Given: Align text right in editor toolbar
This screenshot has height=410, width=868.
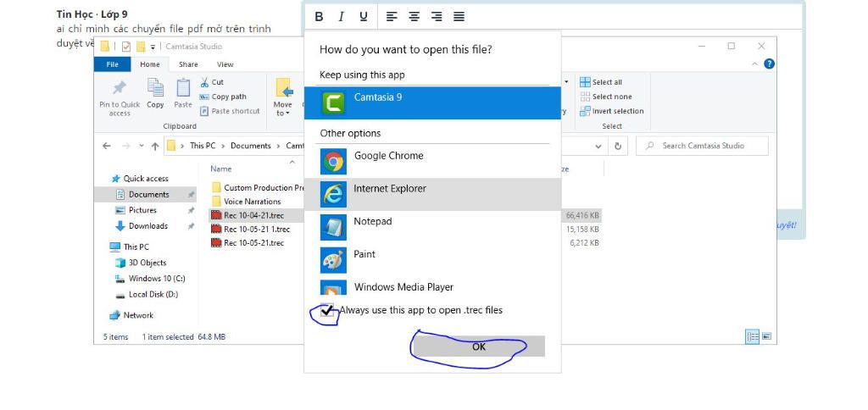Looking at the screenshot, I should [437, 17].
